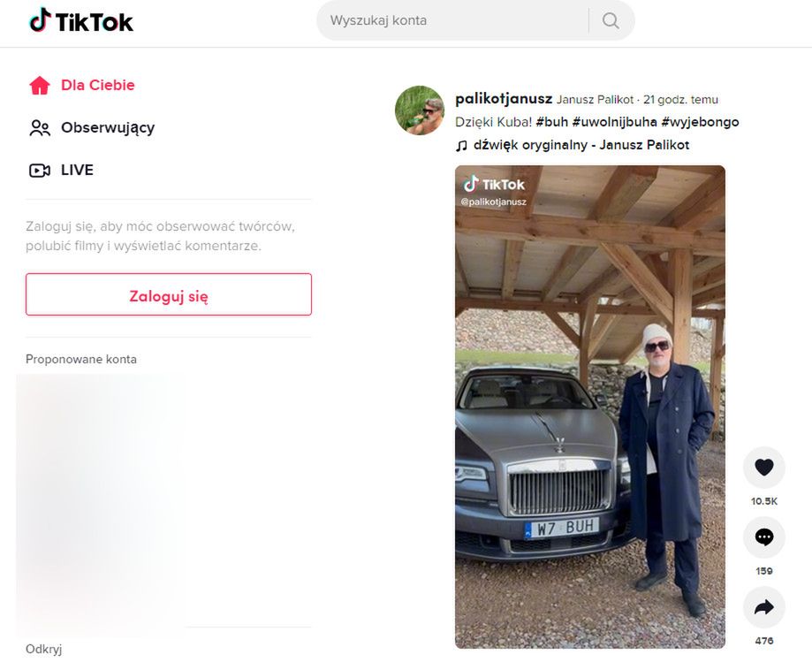
Task: Click the Obserwujący people icon
Action: [x=40, y=128]
